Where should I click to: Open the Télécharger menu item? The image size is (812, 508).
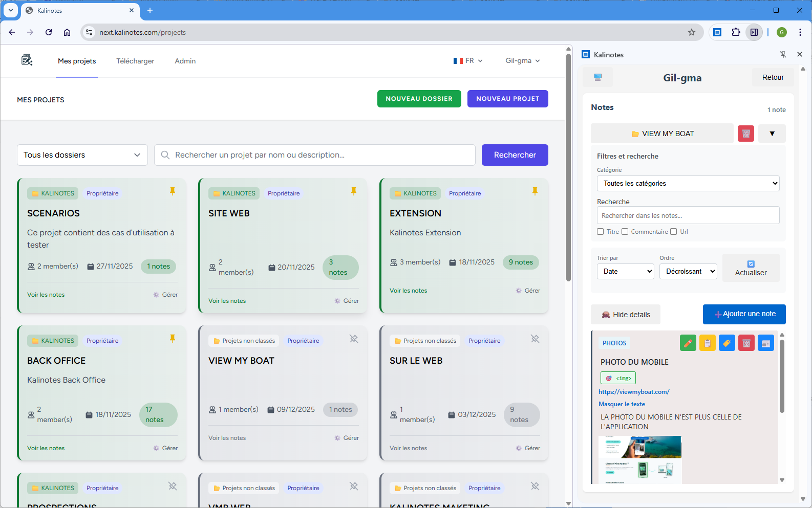[x=135, y=61]
